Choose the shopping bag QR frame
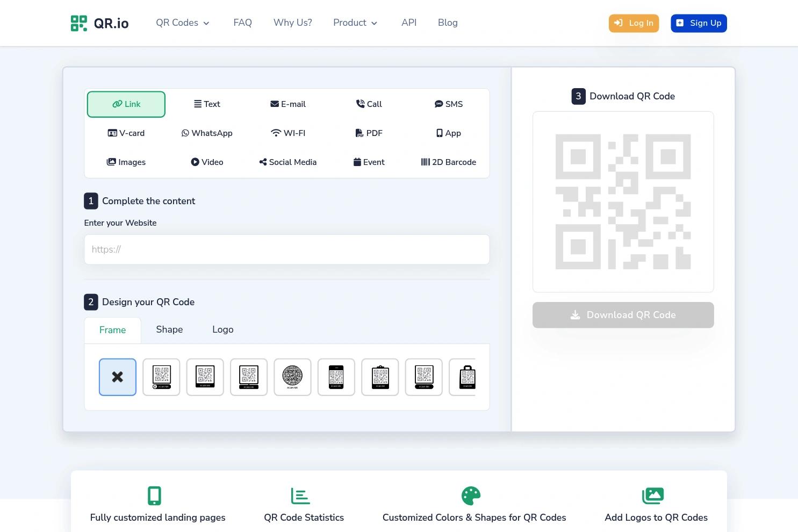The height and width of the screenshot is (532, 798). [463, 377]
